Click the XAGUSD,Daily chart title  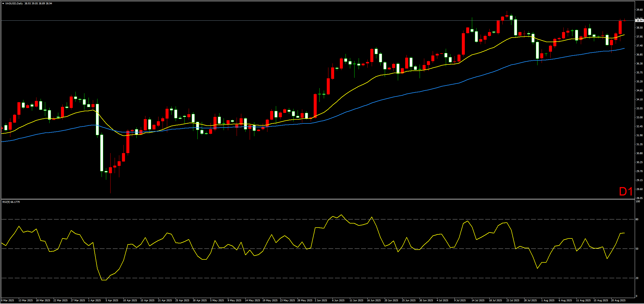point(14,4)
